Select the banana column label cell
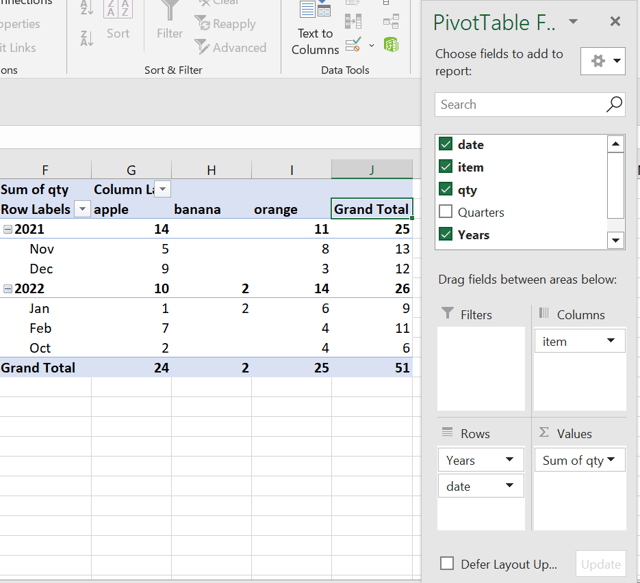The image size is (640, 583). click(211, 209)
